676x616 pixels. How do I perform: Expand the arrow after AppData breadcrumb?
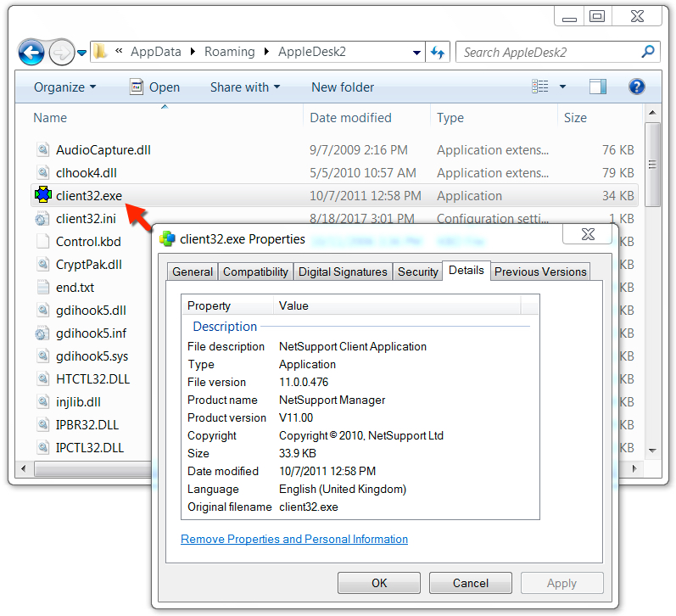(193, 52)
